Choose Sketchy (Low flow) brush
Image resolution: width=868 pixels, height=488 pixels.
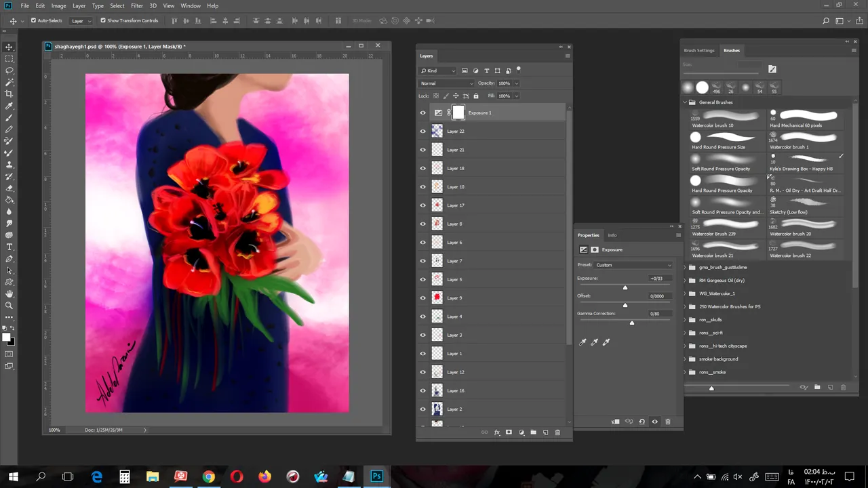pos(806,206)
